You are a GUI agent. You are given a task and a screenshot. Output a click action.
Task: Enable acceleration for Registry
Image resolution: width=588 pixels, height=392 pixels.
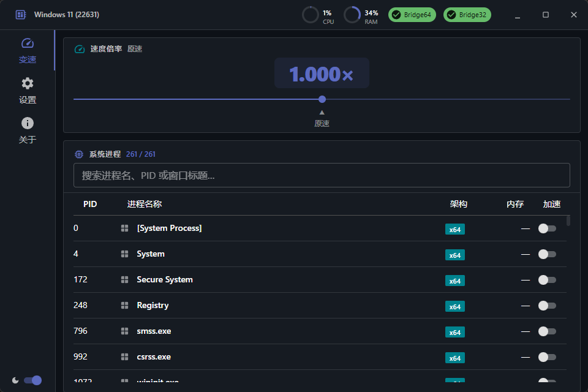coord(547,306)
